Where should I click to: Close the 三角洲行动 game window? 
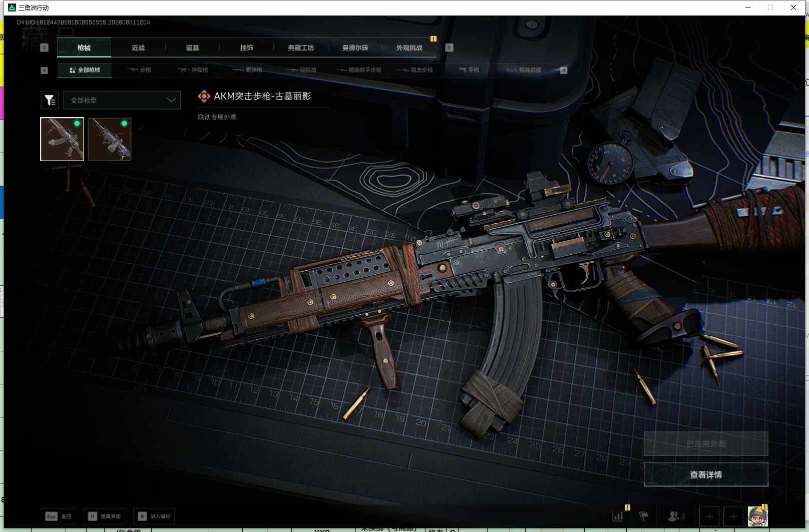coord(793,8)
